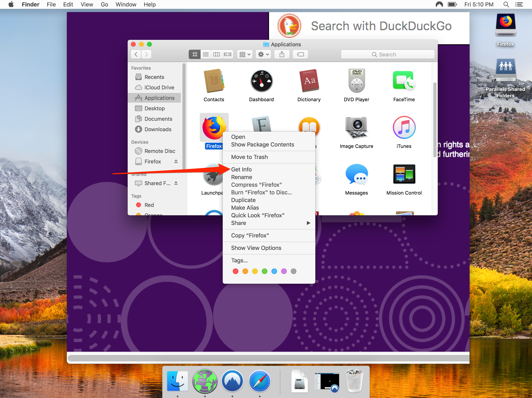Open the Contacts app icon

click(214, 81)
